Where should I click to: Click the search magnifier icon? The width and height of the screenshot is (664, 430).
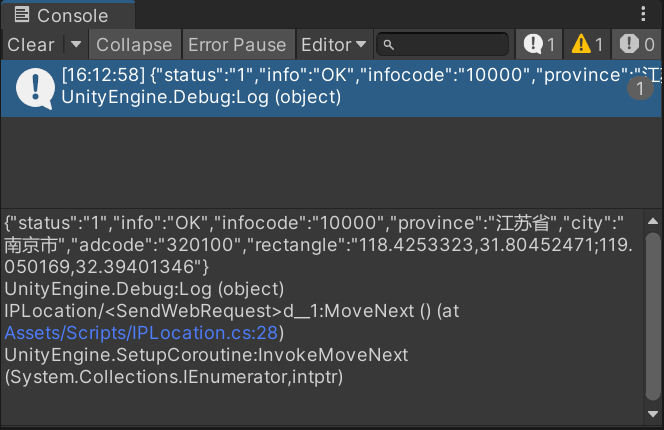[388, 45]
